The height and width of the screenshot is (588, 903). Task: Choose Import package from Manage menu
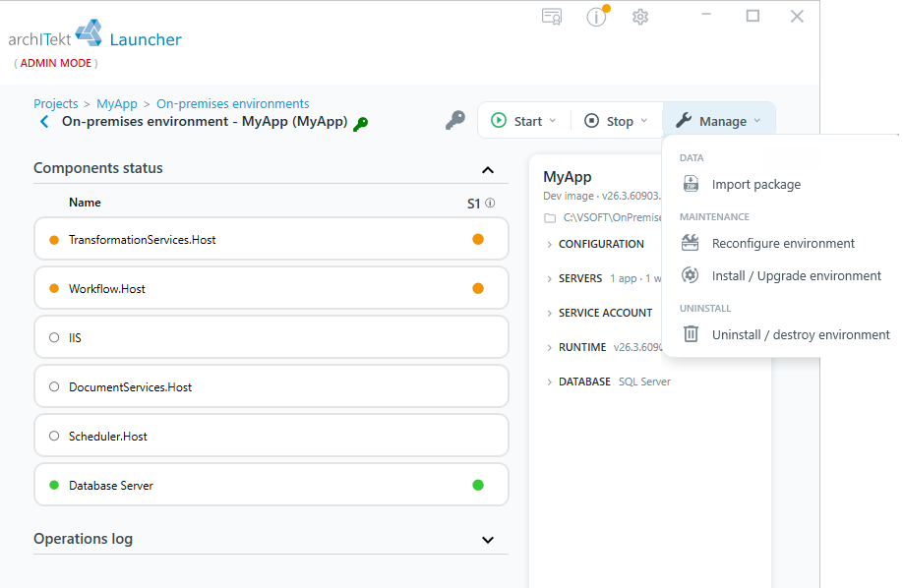coord(756,184)
